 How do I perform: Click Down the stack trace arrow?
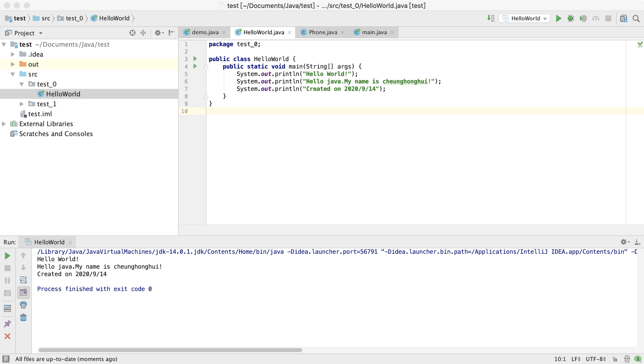23,268
